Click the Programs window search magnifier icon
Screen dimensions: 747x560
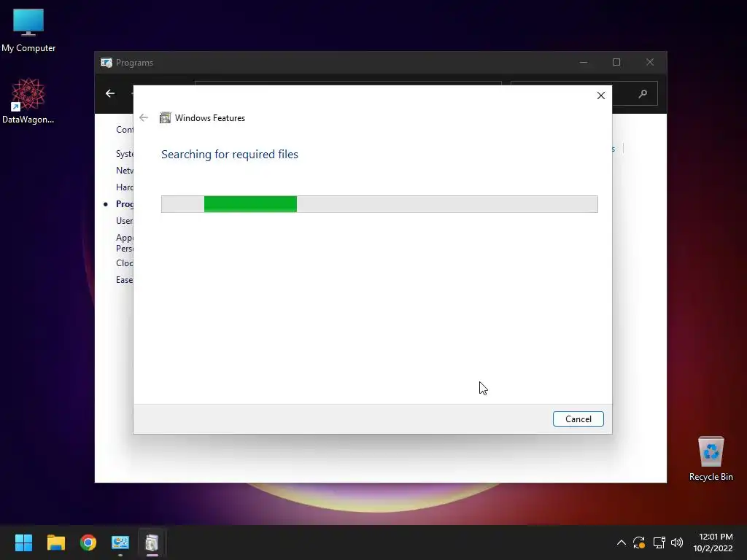(643, 94)
